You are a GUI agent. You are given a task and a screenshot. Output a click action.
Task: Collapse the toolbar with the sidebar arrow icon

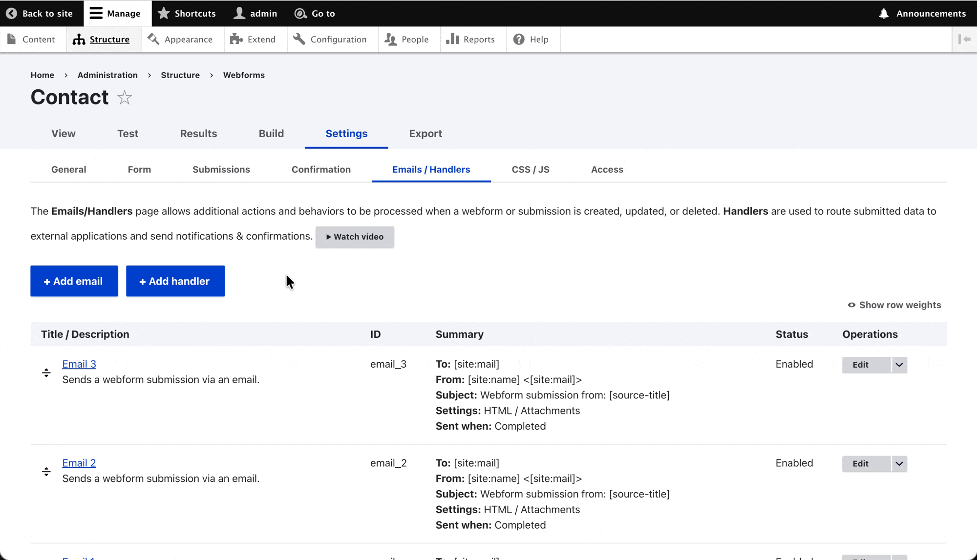click(x=964, y=40)
